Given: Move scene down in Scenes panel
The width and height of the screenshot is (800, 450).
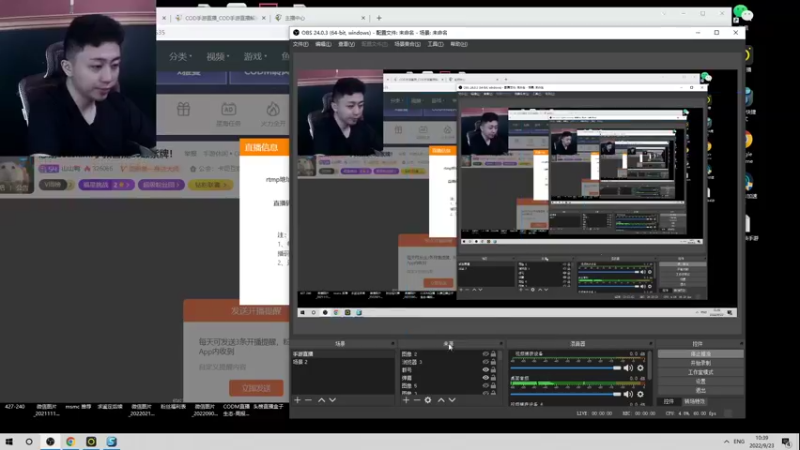Looking at the screenshot, I should tap(333, 400).
